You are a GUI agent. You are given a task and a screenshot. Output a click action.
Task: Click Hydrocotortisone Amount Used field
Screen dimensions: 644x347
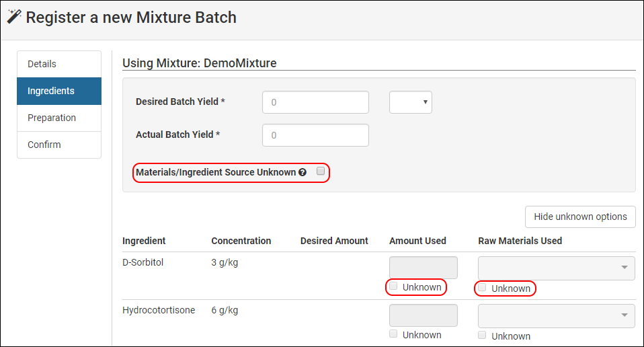click(x=424, y=315)
